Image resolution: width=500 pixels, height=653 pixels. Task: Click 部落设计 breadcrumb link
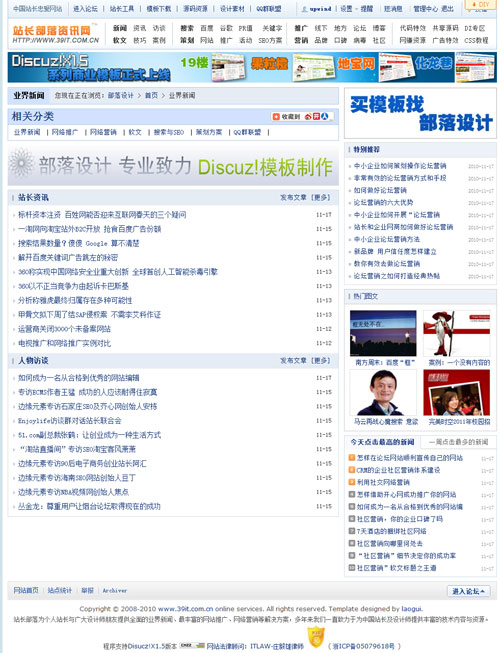[x=121, y=95]
